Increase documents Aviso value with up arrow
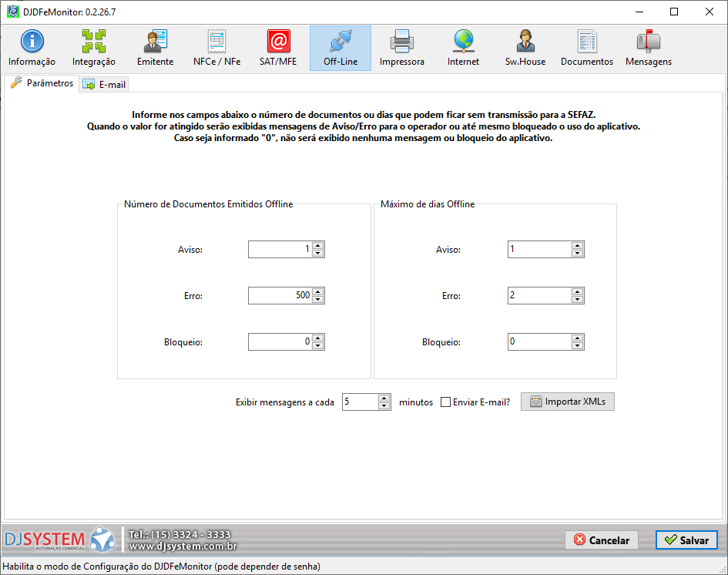This screenshot has height=575, width=728. (x=318, y=246)
